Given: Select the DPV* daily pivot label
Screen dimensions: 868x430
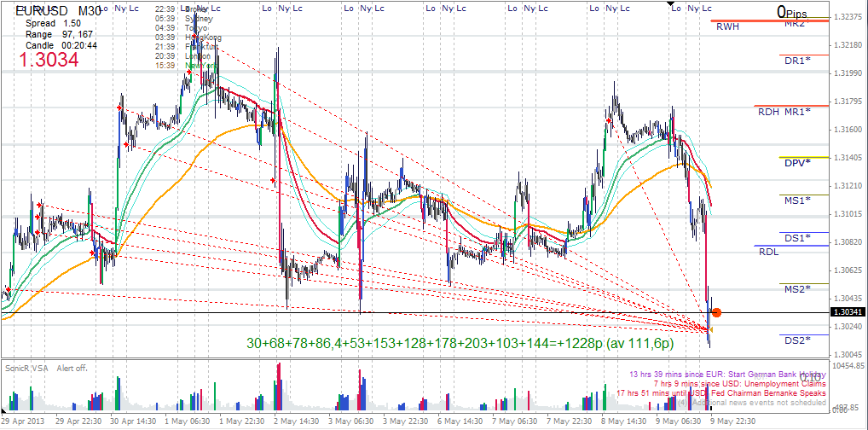Looking at the screenshot, I should coord(797,163).
